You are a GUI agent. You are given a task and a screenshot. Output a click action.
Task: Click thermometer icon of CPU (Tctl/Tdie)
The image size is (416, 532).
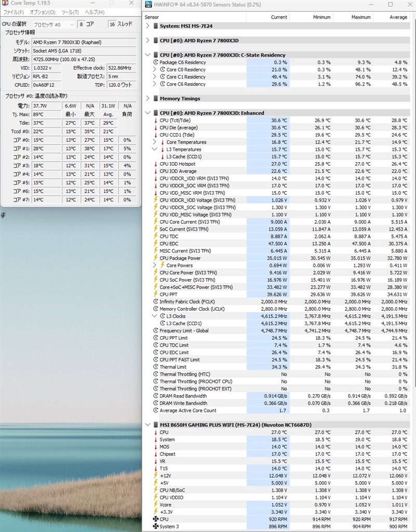coord(156,120)
